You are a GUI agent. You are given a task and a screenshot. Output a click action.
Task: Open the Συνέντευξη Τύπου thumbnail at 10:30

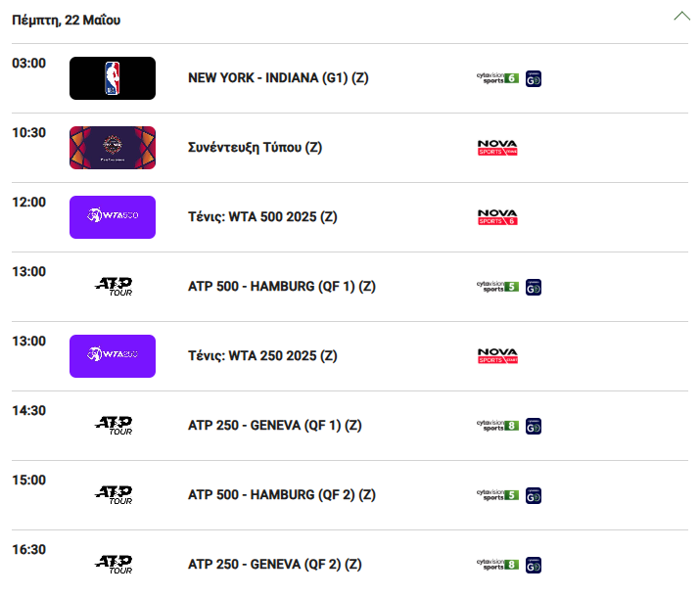pyautogui.click(x=113, y=148)
